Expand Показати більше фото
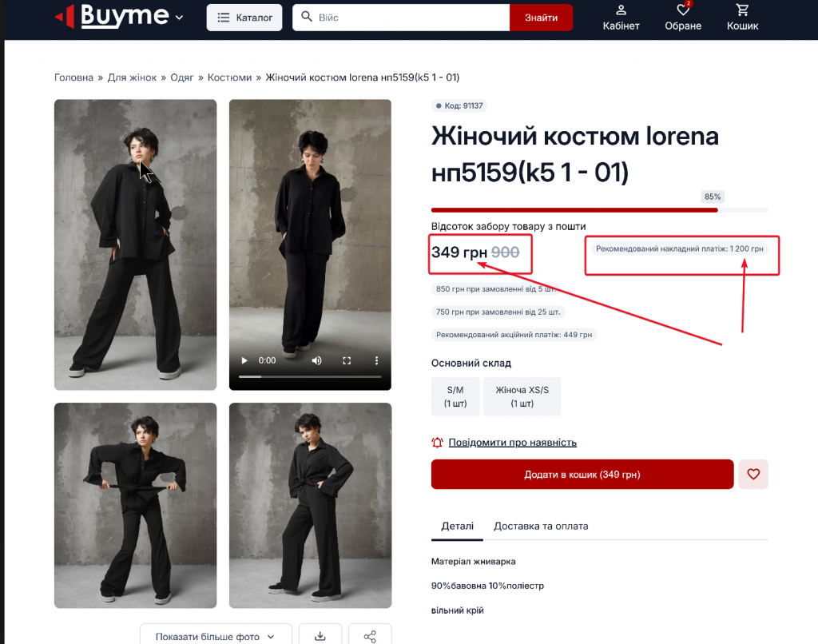Screen dimensions: 818x644 (216, 637)
